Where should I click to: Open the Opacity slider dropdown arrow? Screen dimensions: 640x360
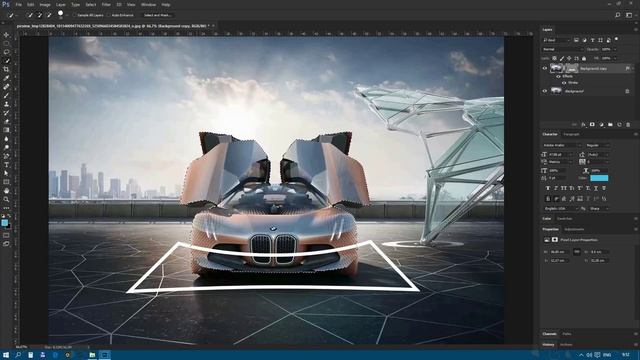coord(615,49)
